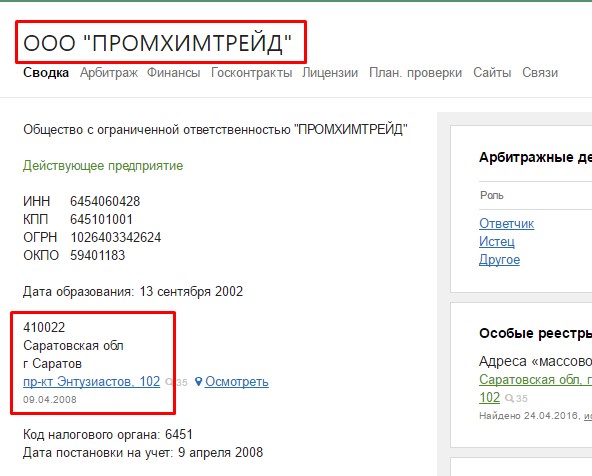This screenshot has width=592, height=476.
Task: Click the Дата образования 13 сентября 2002 line
Action: click(133, 291)
